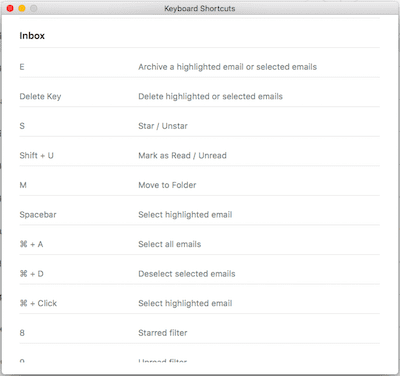Click the 'Select all emails' description
Screen dimensions: 400x376
coord(170,244)
